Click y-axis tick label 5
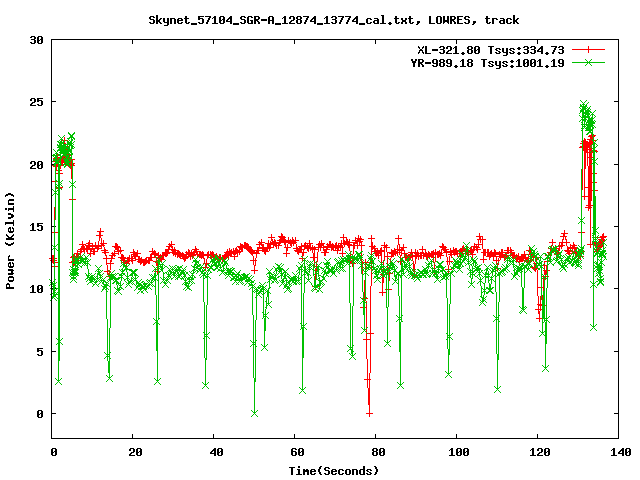Viewport: 640px width, 480px height. pyautogui.click(x=40, y=352)
